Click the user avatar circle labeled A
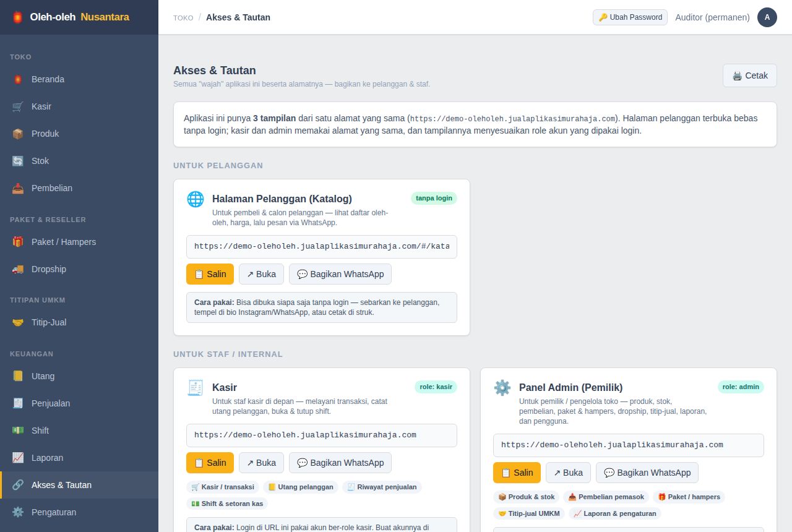The height and width of the screenshot is (532, 792). [767, 17]
